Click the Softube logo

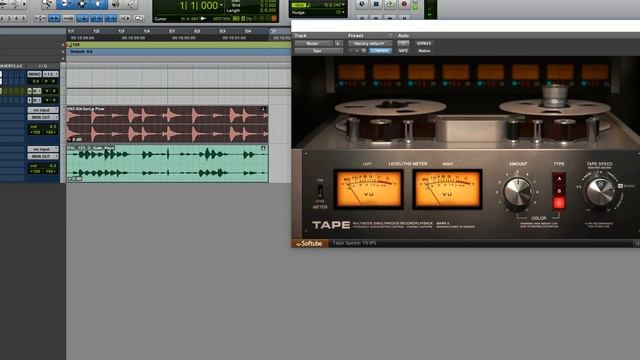coord(309,244)
